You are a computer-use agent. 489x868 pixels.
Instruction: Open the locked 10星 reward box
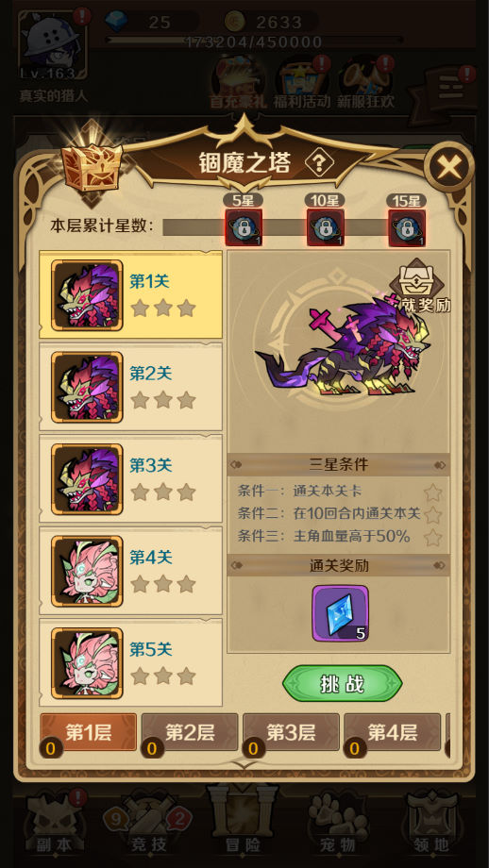point(325,227)
